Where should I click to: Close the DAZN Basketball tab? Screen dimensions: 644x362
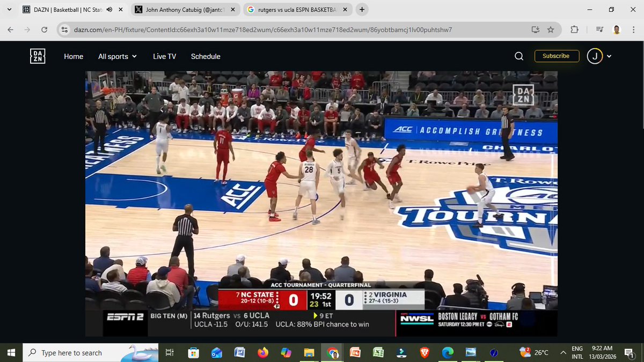tap(120, 10)
